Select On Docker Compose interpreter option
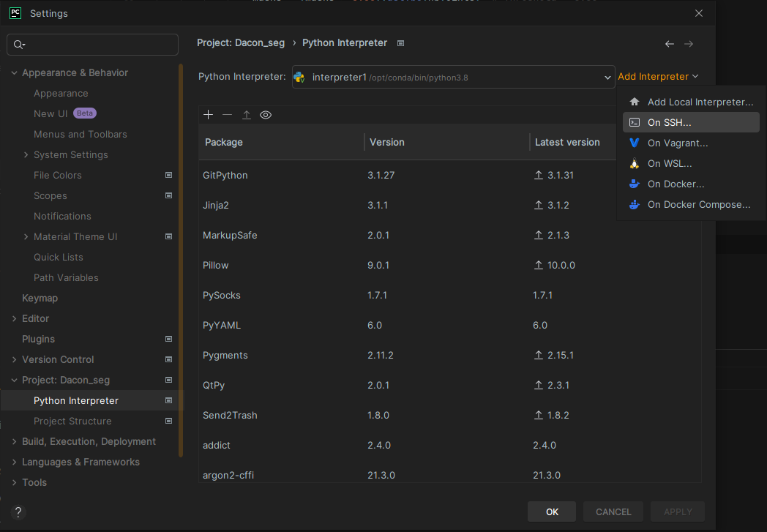Image resolution: width=767 pixels, height=532 pixels. [x=691, y=204]
